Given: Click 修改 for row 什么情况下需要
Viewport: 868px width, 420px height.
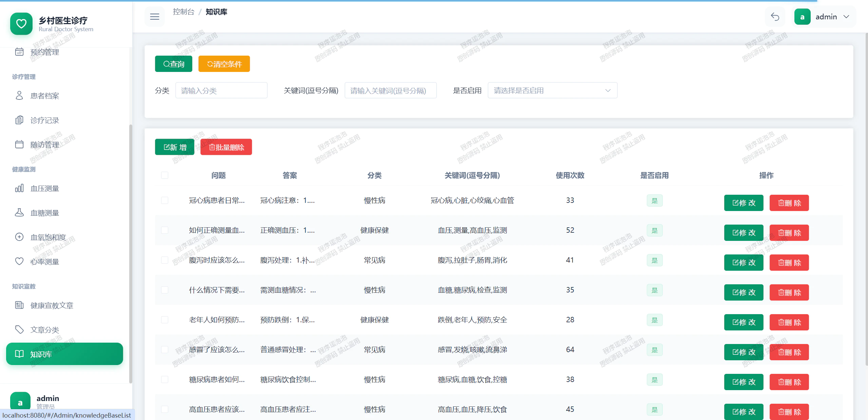Looking at the screenshot, I should (x=744, y=292).
